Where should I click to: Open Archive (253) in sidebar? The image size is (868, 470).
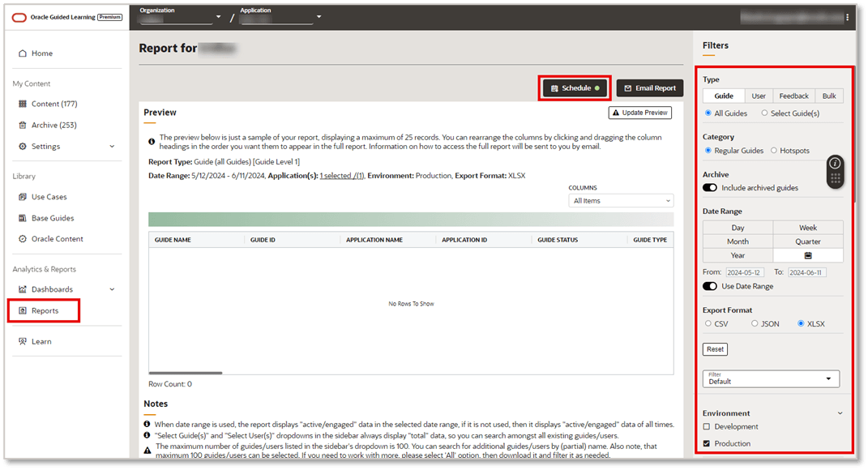tap(53, 125)
